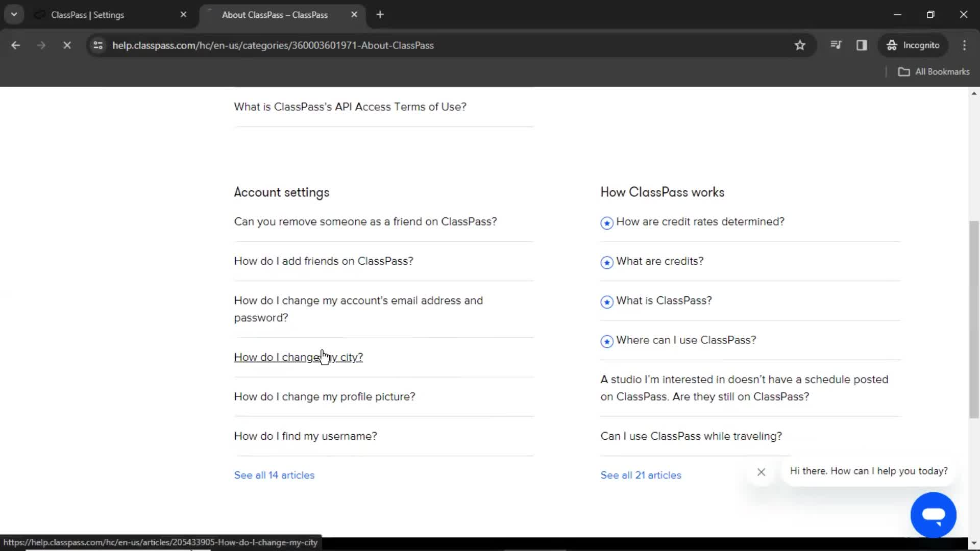The height and width of the screenshot is (551, 980).
Task: Click the scrollbar up arrow
Action: coord(974,93)
